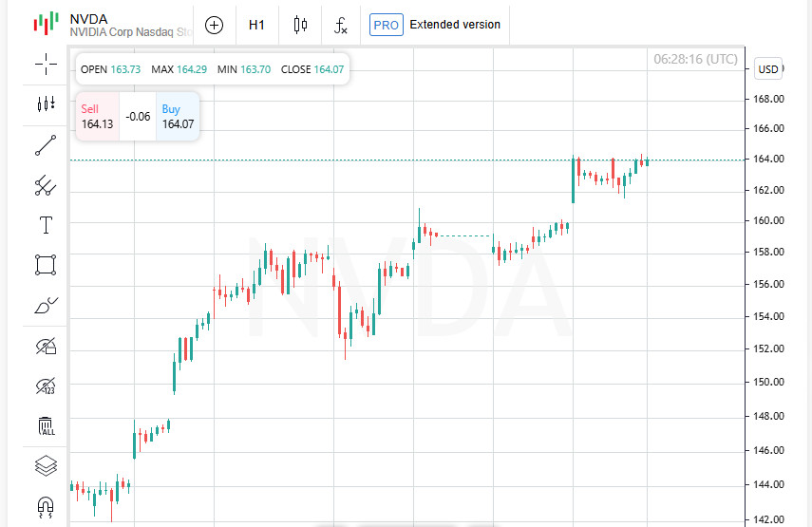Image resolution: width=812 pixels, height=527 pixels.
Task: Toggle the magnet snap mode
Action: pyautogui.click(x=46, y=507)
